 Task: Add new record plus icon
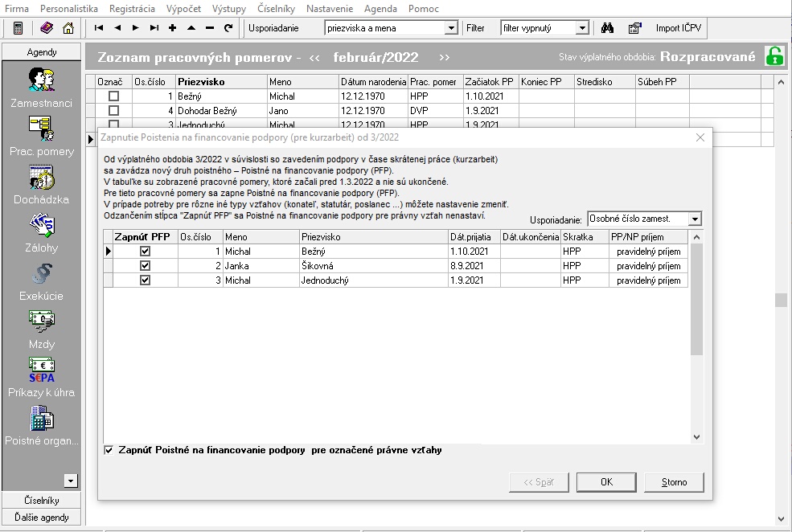(x=172, y=28)
